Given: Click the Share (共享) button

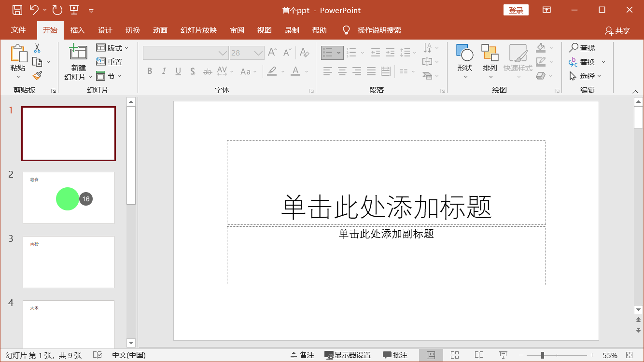Looking at the screenshot, I should tap(617, 30).
